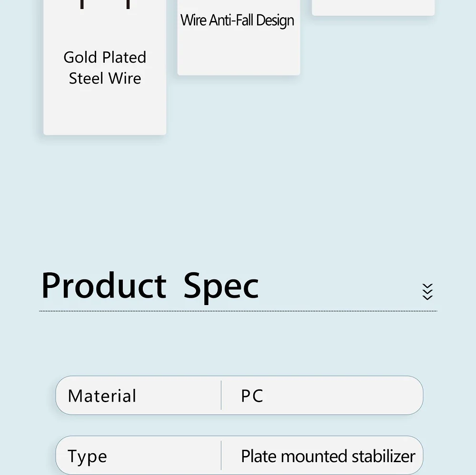Click the vertical separator in Type row
The image size is (476, 475).
coord(221,456)
